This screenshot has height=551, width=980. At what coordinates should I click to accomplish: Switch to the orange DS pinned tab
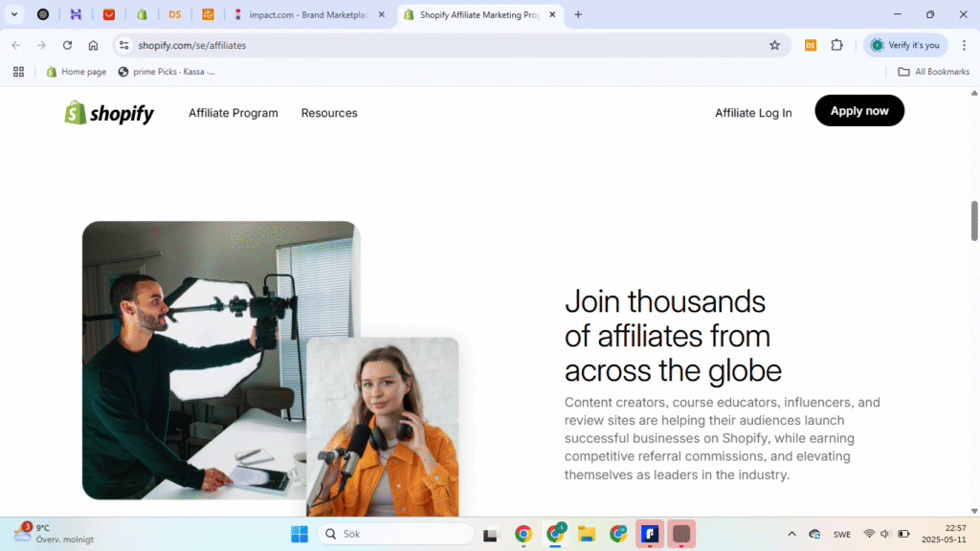[x=175, y=14]
